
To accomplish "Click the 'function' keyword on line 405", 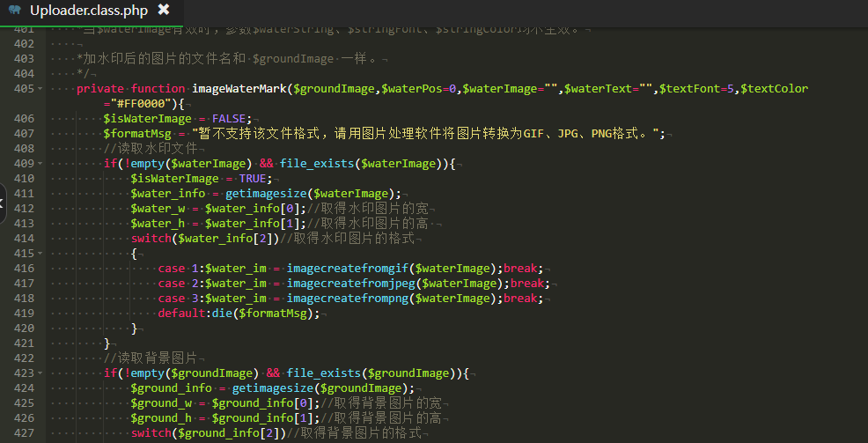I will [x=158, y=89].
